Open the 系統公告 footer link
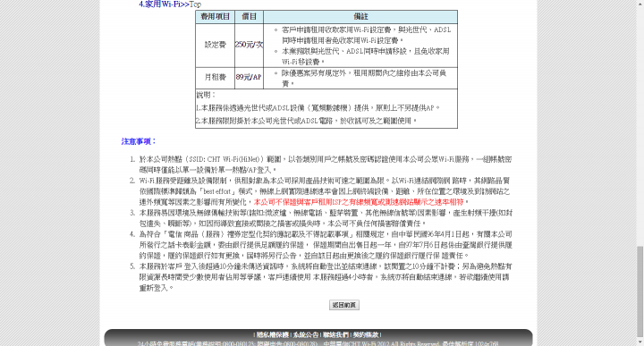The height and width of the screenshot is (346, 644). pos(305,335)
